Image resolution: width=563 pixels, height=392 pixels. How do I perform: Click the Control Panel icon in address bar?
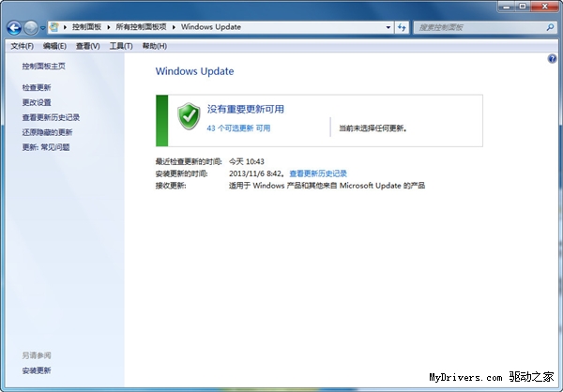pos(54,27)
